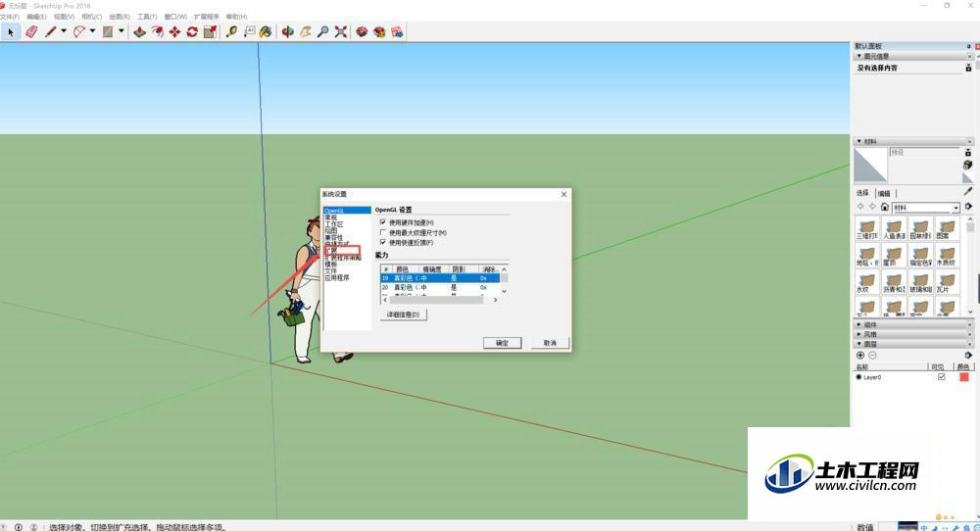
Task: Click the 详细信息 button
Action: click(x=403, y=314)
